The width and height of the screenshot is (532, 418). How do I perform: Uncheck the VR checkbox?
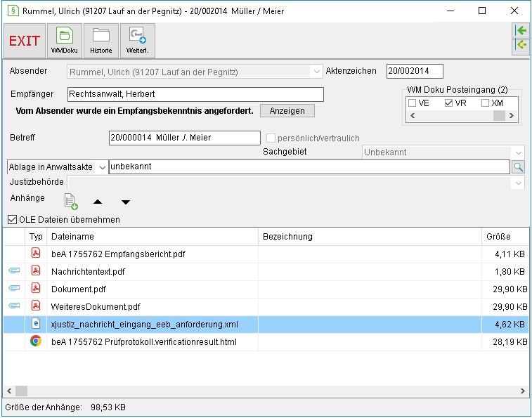pyautogui.click(x=448, y=103)
